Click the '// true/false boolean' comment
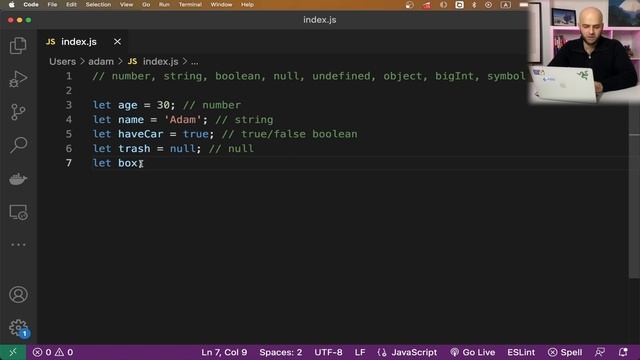This screenshot has width=640, height=360. tap(289, 134)
